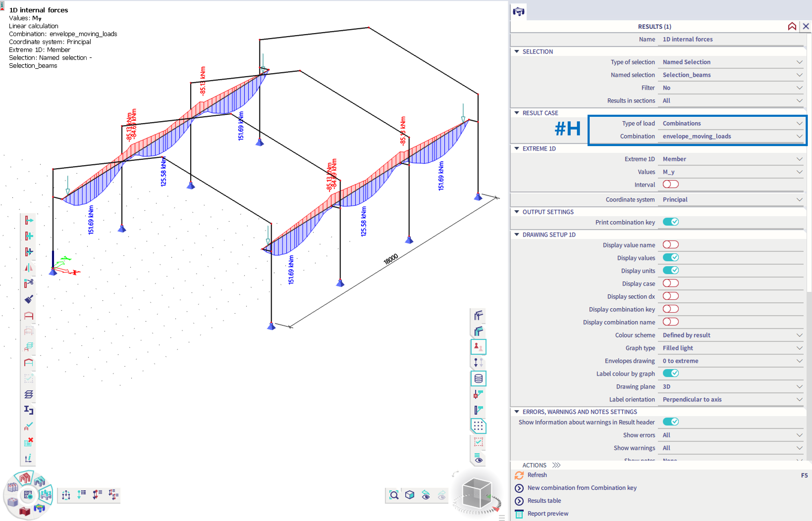The image size is (812, 521).
Task: Click the zoom-all magnifier icon
Action: pyautogui.click(x=394, y=495)
